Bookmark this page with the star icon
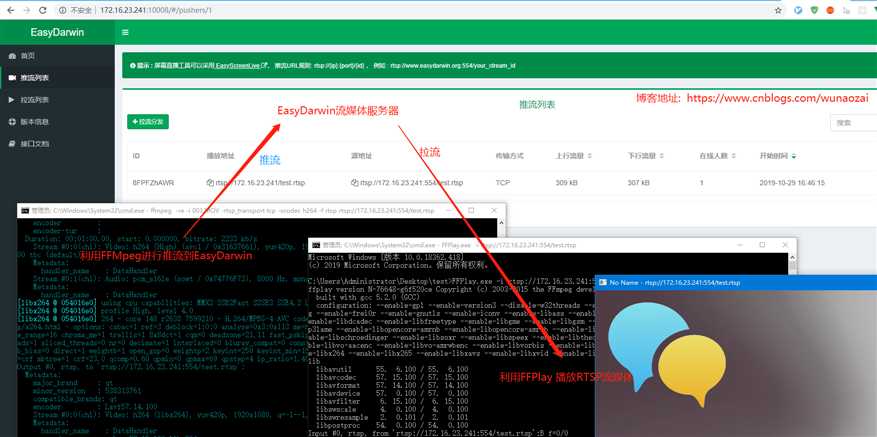 tap(777, 11)
